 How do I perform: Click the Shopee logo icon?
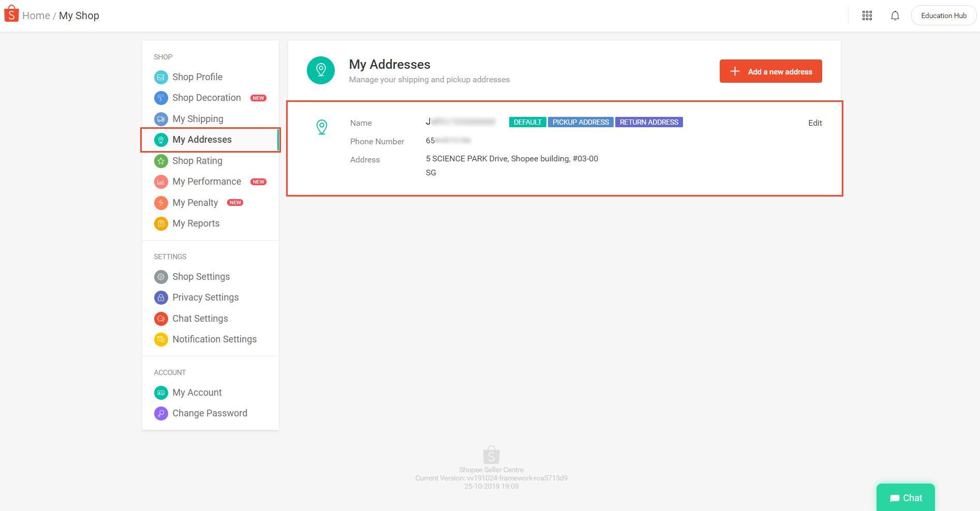11,14
